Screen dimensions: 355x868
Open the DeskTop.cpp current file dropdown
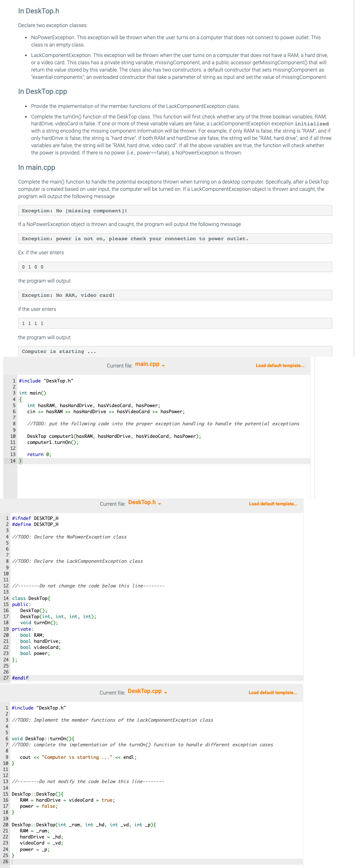(x=147, y=691)
